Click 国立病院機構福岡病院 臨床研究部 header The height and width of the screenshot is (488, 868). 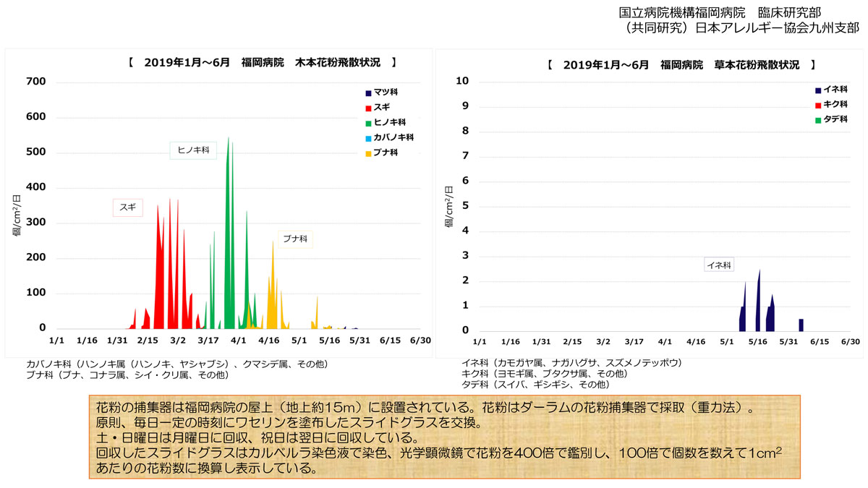tap(720, 12)
